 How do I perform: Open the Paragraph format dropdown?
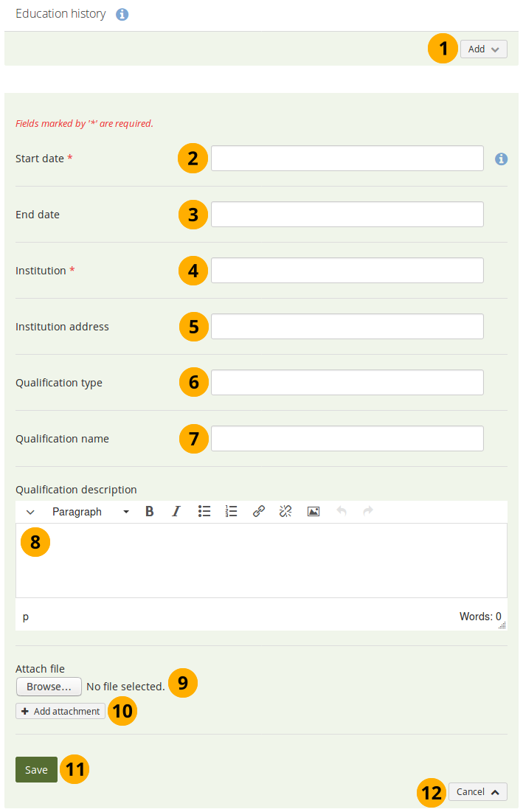[x=90, y=512]
